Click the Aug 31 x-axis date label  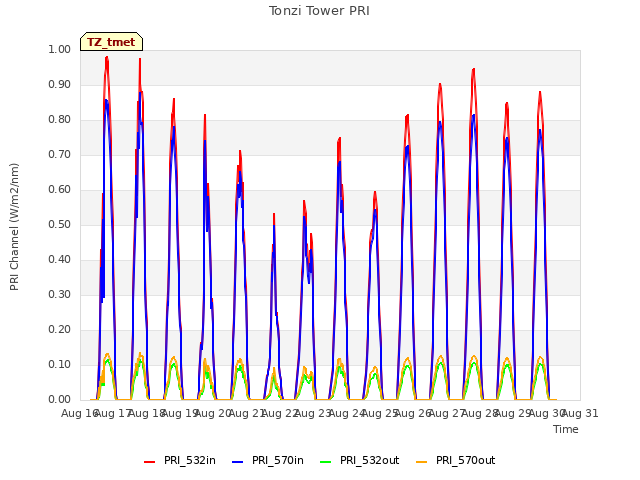point(580,413)
